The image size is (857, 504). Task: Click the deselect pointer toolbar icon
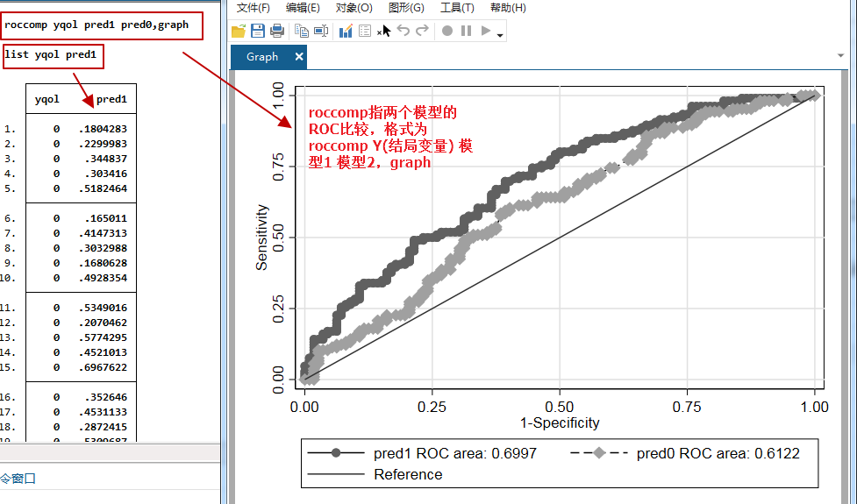click(385, 32)
